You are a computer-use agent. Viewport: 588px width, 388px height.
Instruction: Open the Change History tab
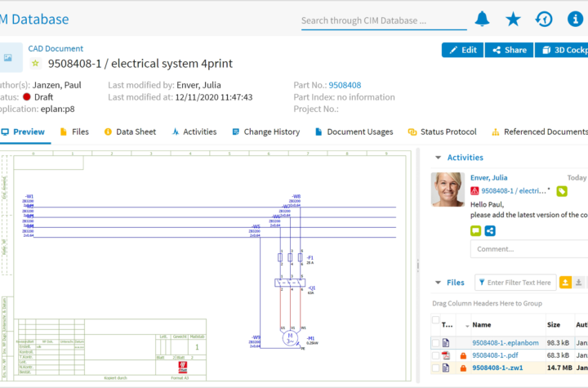266,132
